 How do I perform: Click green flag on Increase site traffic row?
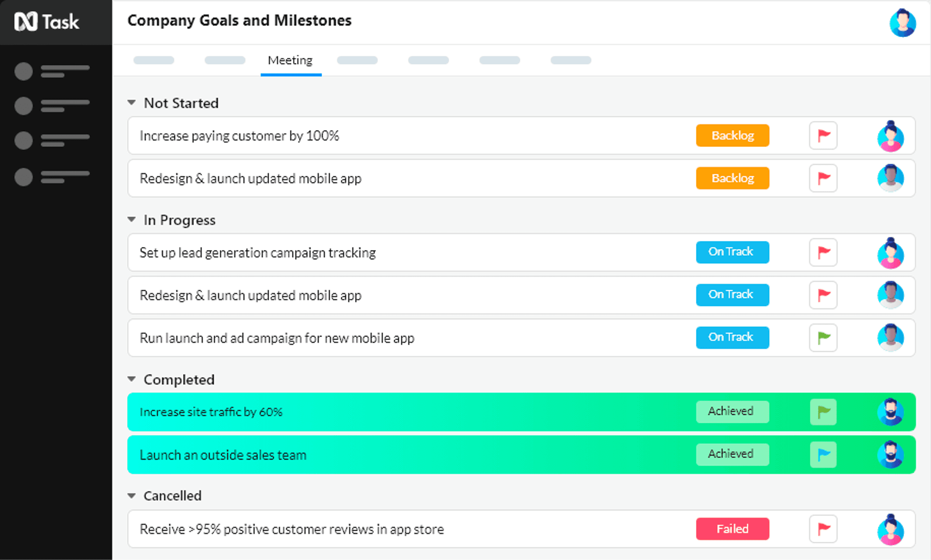[x=823, y=412]
